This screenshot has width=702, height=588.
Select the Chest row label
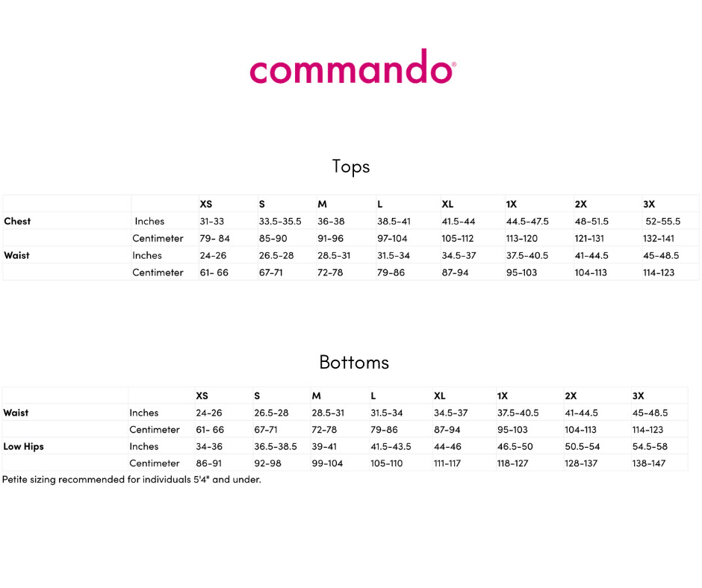[x=17, y=221]
